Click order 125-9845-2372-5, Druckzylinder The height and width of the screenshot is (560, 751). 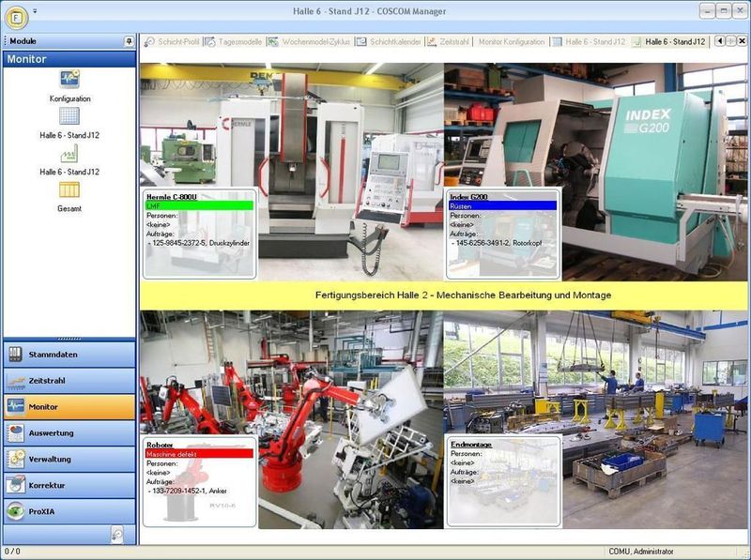(199, 243)
